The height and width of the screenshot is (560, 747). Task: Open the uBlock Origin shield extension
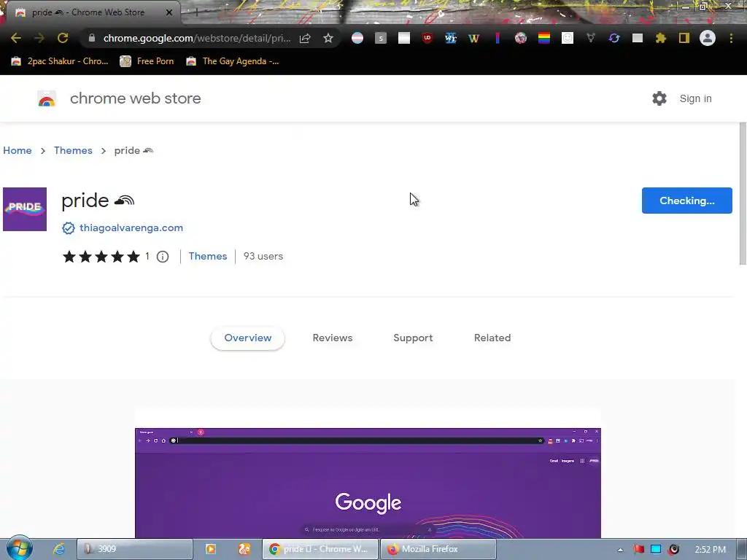(427, 38)
